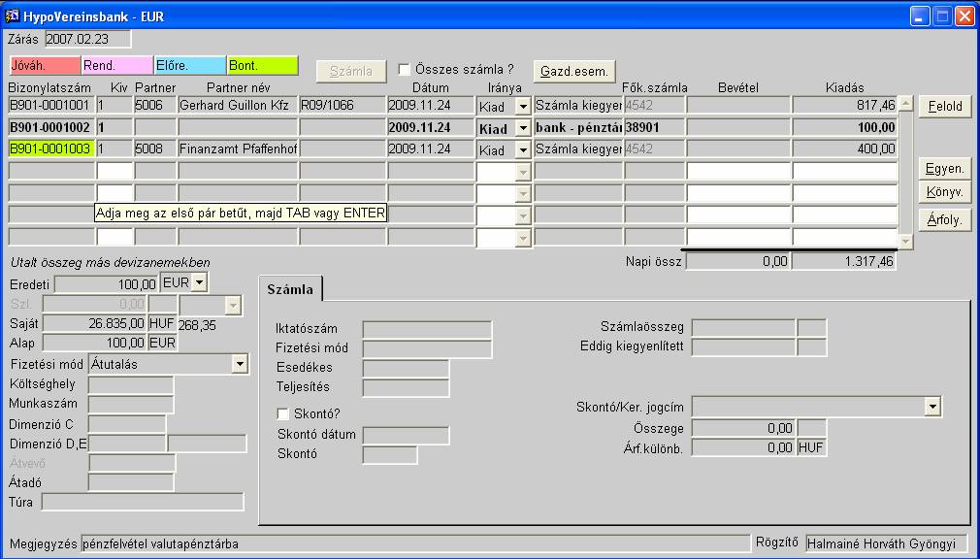Click the Könyv. button
980x559 pixels.
point(945,192)
